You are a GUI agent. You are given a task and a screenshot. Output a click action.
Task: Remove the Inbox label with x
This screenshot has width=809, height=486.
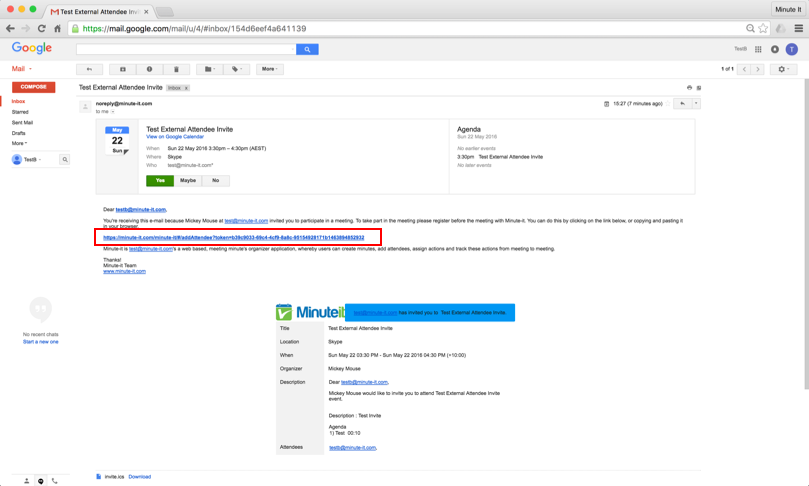(x=186, y=88)
